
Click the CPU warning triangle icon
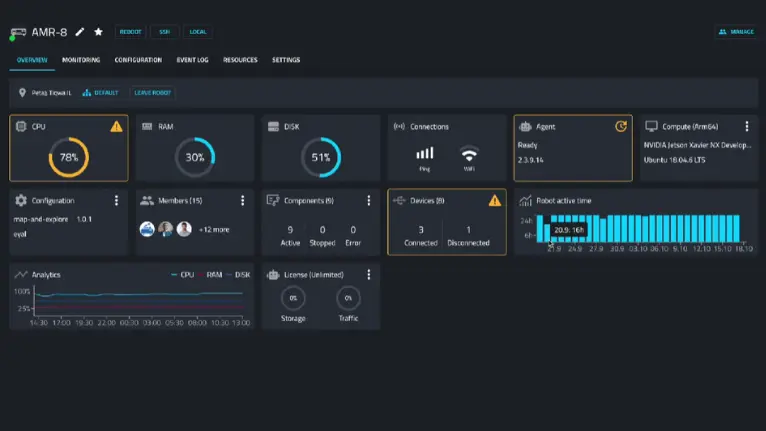click(x=117, y=127)
